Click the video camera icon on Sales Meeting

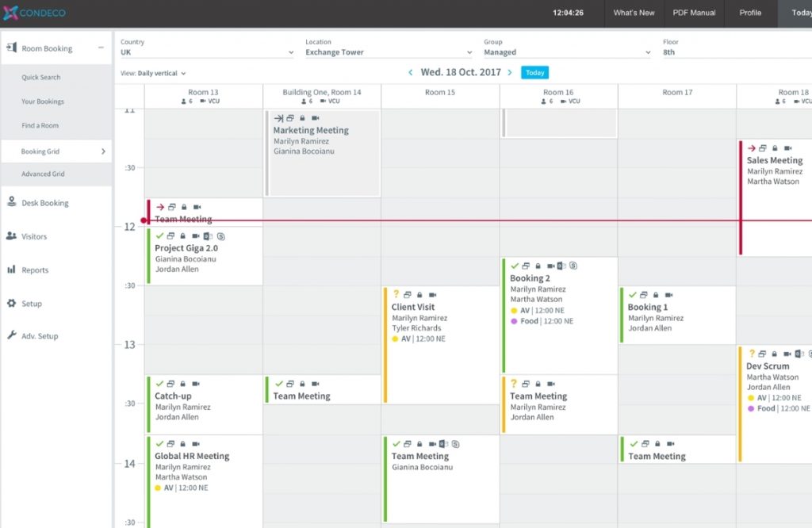click(788, 148)
